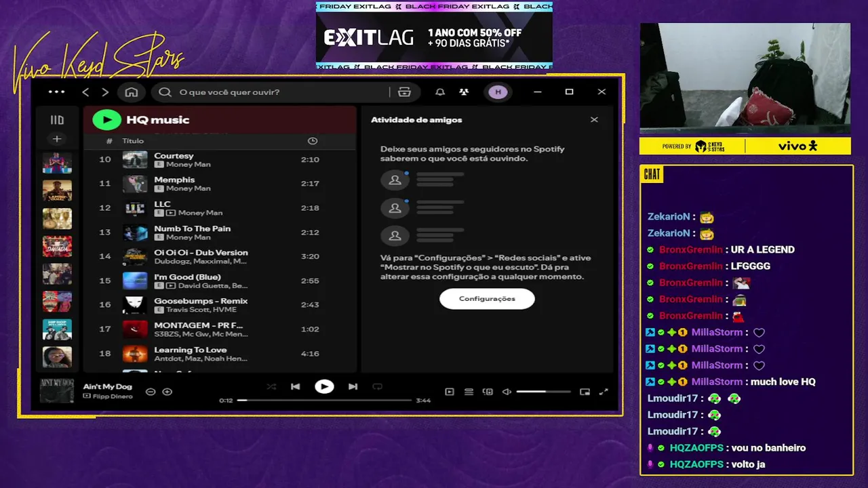868x488 pixels.
Task: Click the 'Configurações' button
Action: tap(487, 299)
